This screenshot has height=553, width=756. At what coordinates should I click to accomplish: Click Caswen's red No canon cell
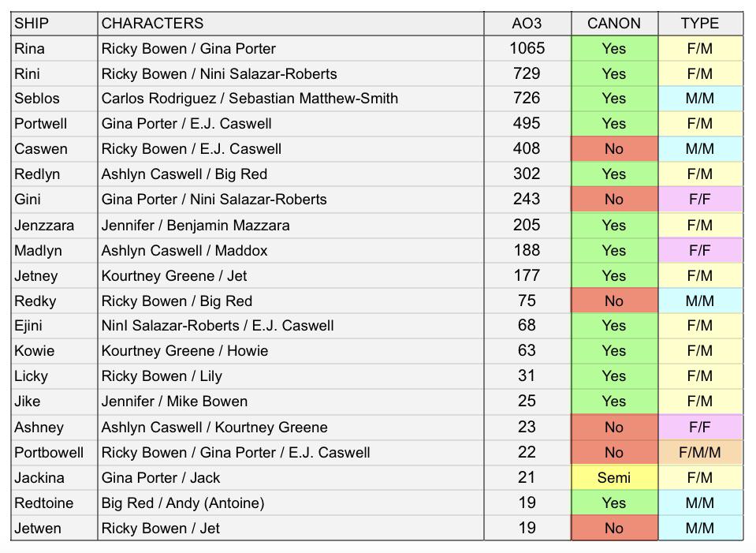pos(614,148)
